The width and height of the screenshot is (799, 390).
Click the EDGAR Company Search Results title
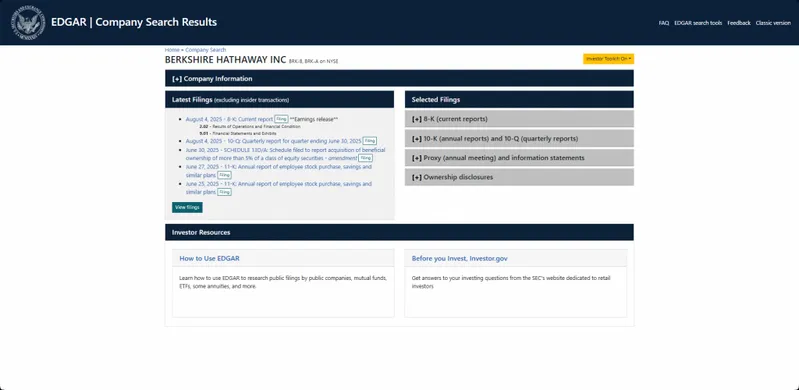[134, 22]
